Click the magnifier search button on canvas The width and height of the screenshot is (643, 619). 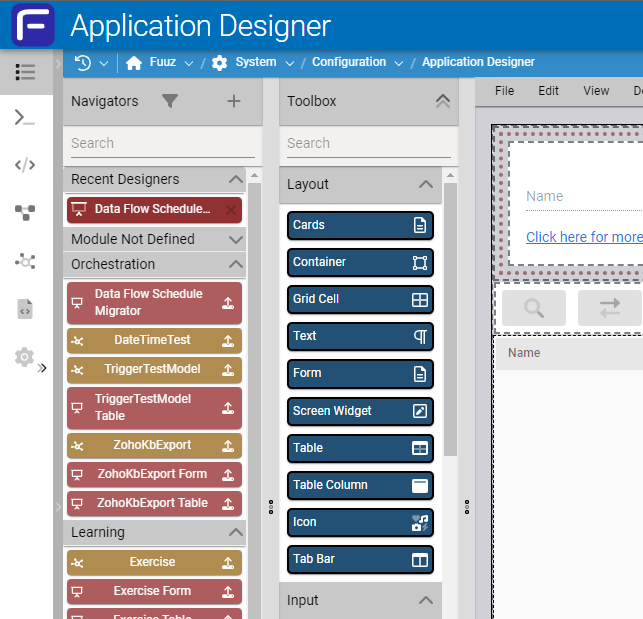tap(534, 308)
